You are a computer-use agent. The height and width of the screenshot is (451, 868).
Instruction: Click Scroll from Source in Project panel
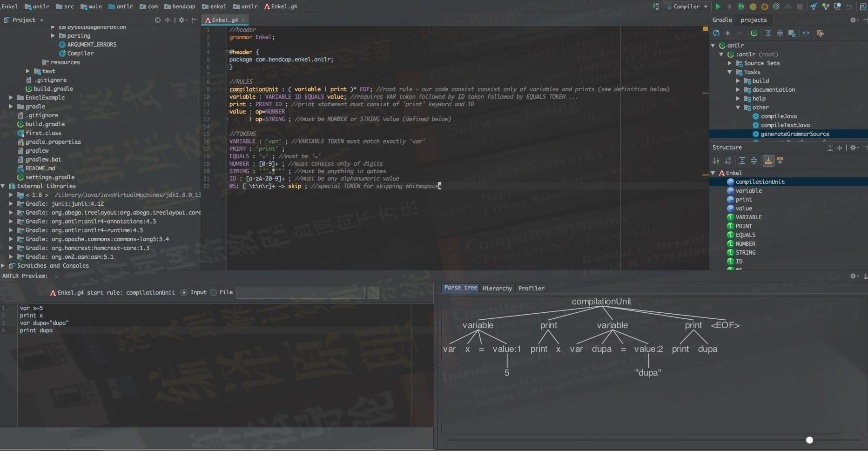tap(158, 20)
